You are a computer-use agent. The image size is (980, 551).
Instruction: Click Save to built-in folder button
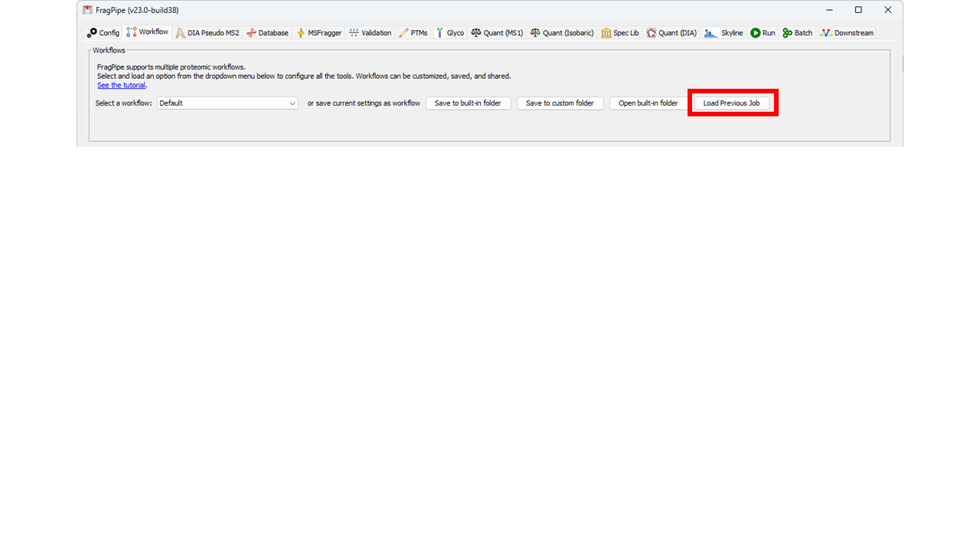pos(468,103)
